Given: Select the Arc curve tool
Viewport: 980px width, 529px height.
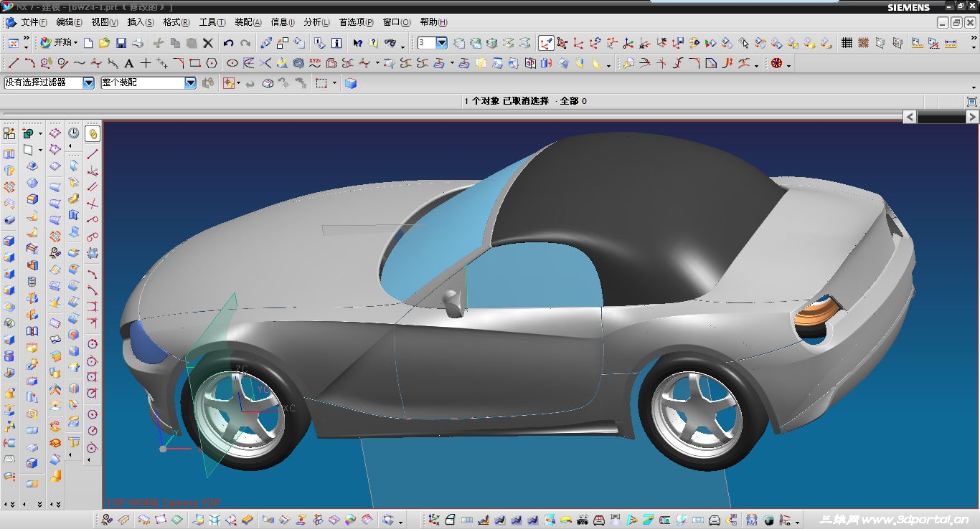Looking at the screenshot, I should click(x=29, y=63).
